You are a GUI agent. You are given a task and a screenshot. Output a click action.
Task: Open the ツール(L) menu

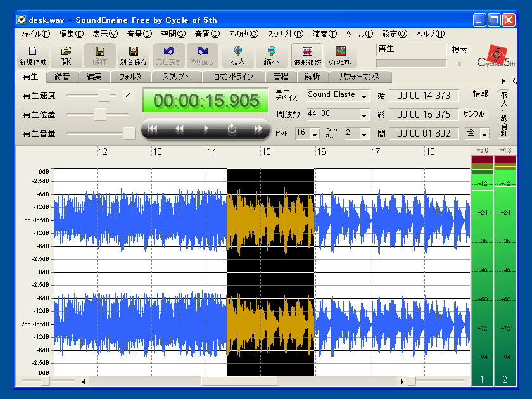click(359, 34)
